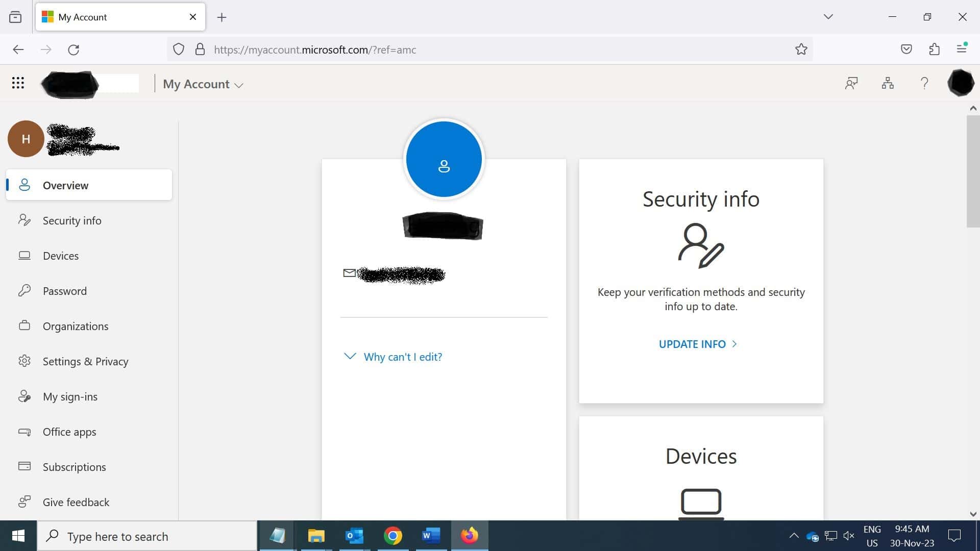Viewport: 980px width, 551px height.
Task: Expand the Why can't I edit? section
Action: pos(393,357)
